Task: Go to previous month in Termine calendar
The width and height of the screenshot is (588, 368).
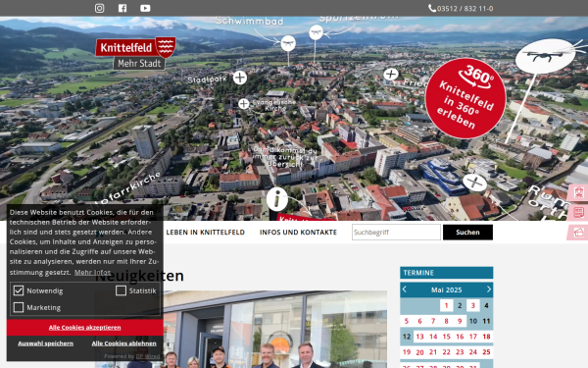Action: coord(404,289)
